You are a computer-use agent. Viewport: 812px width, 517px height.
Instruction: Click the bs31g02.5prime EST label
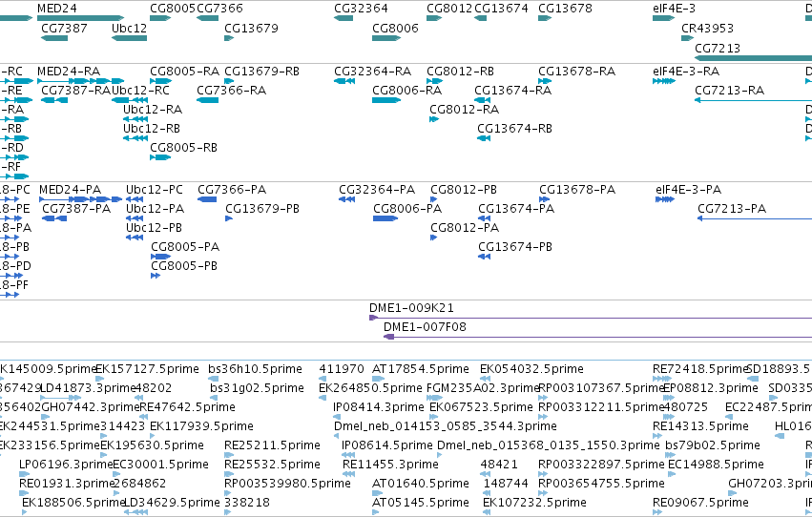click(258, 388)
